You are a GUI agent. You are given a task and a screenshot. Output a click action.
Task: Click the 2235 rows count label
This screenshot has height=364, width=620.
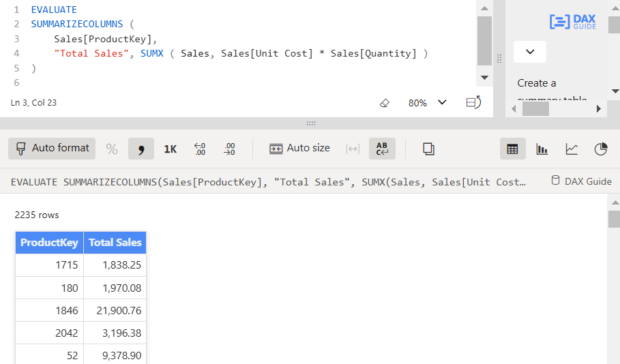pos(37,215)
